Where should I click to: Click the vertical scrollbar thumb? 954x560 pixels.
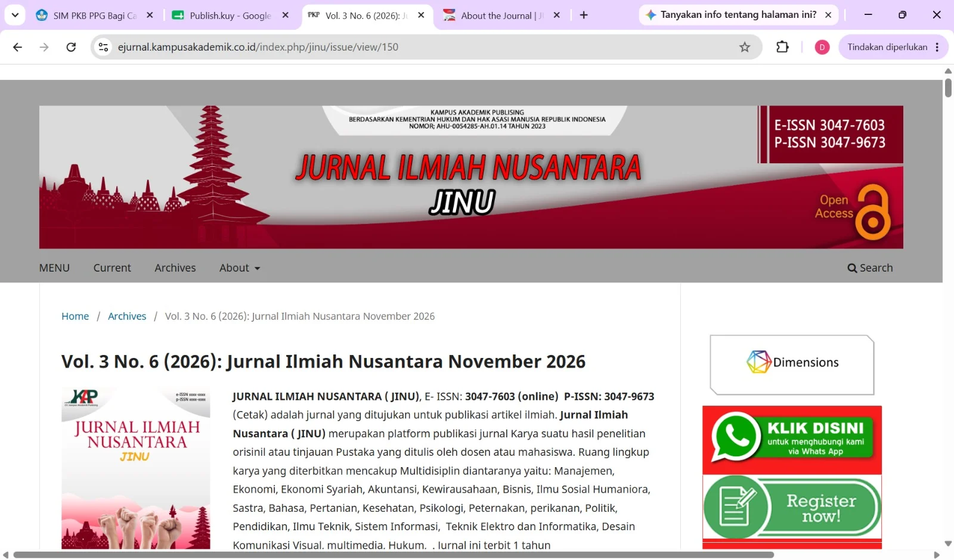pos(948,87)
